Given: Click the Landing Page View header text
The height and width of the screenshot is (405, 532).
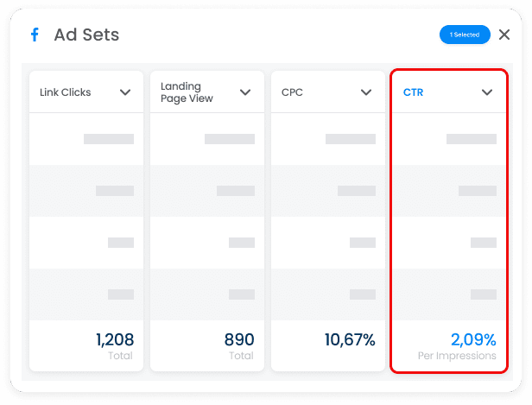Looking at the screenshot, I should (x=187, y=92).
